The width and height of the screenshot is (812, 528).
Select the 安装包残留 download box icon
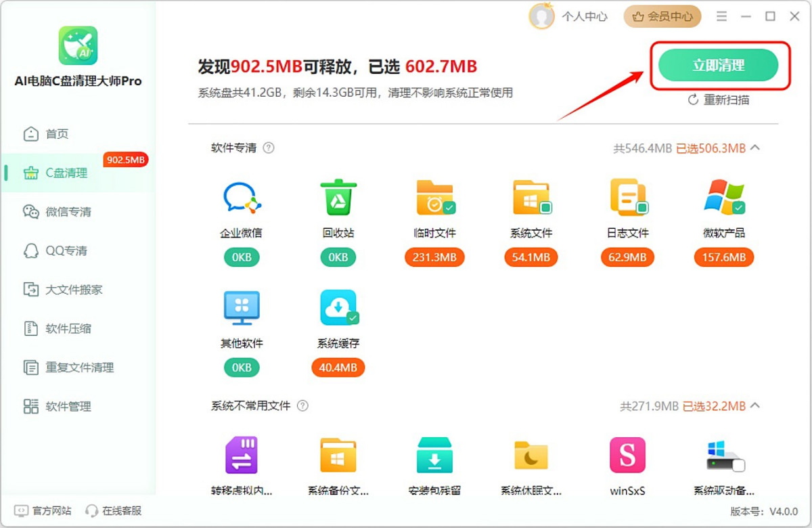pyautogui.click(x=434, y=455)
